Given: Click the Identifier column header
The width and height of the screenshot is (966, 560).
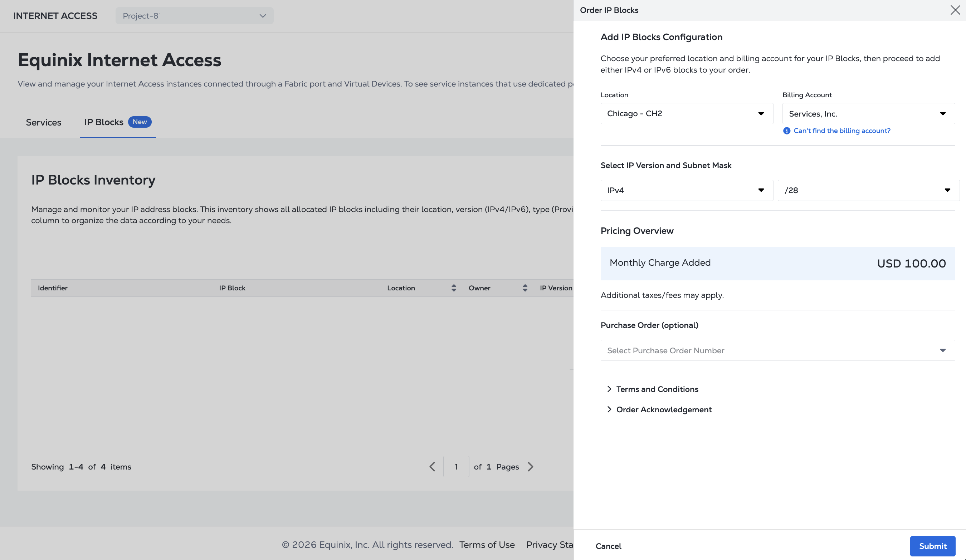Looking at the screenshot, I should [x=53, y=288].
